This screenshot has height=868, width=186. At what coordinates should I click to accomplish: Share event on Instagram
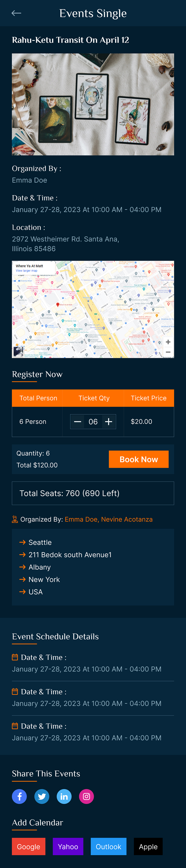coord(86,796)
